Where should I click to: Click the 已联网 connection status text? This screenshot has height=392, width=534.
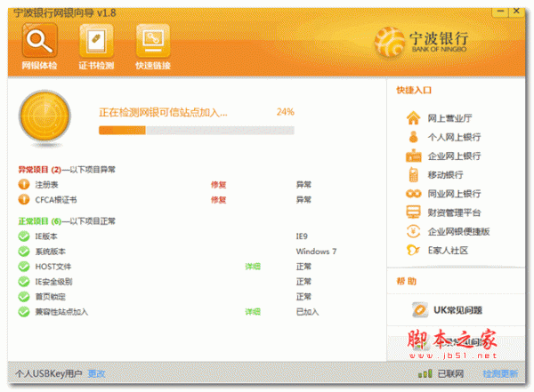click(450, 373)
